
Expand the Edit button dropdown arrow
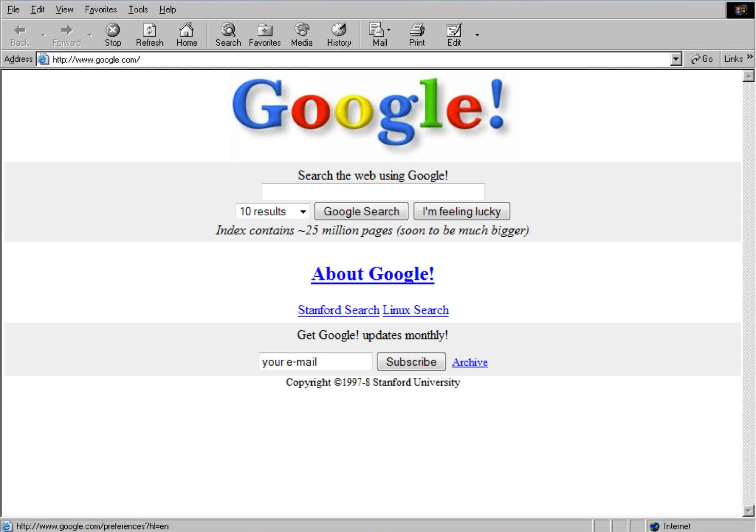477,35
